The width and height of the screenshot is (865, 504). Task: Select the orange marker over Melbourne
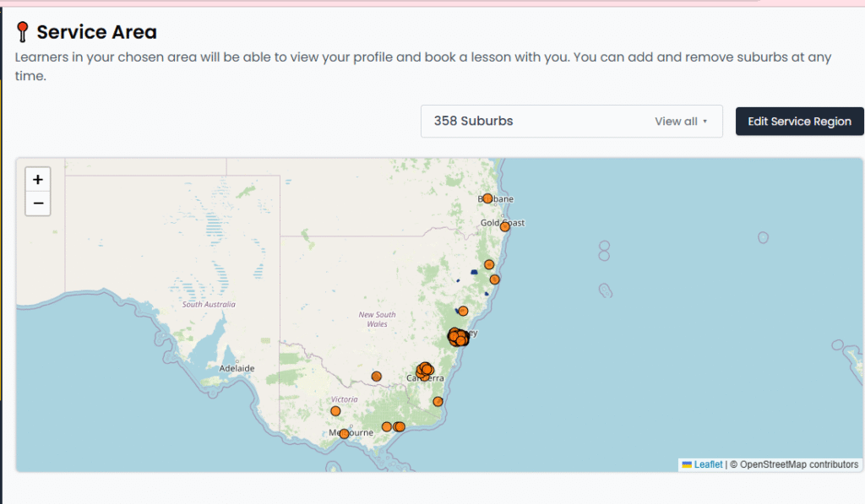click(345, 434)
